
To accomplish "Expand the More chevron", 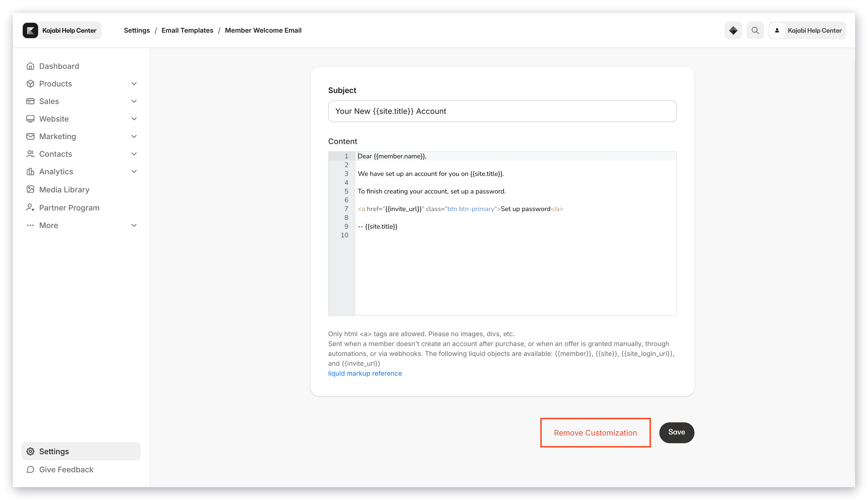I will [x=134, y=225].
